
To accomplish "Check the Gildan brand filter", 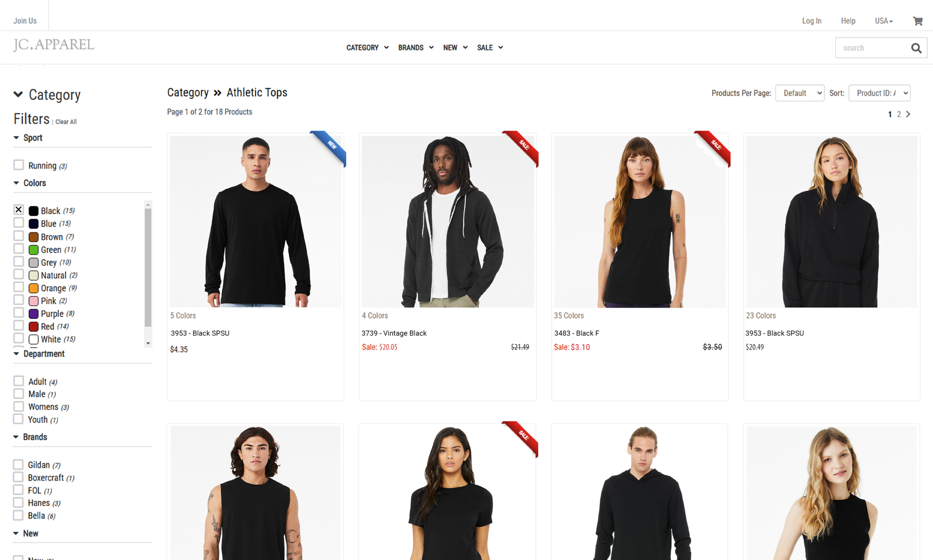I will (18, 464).
